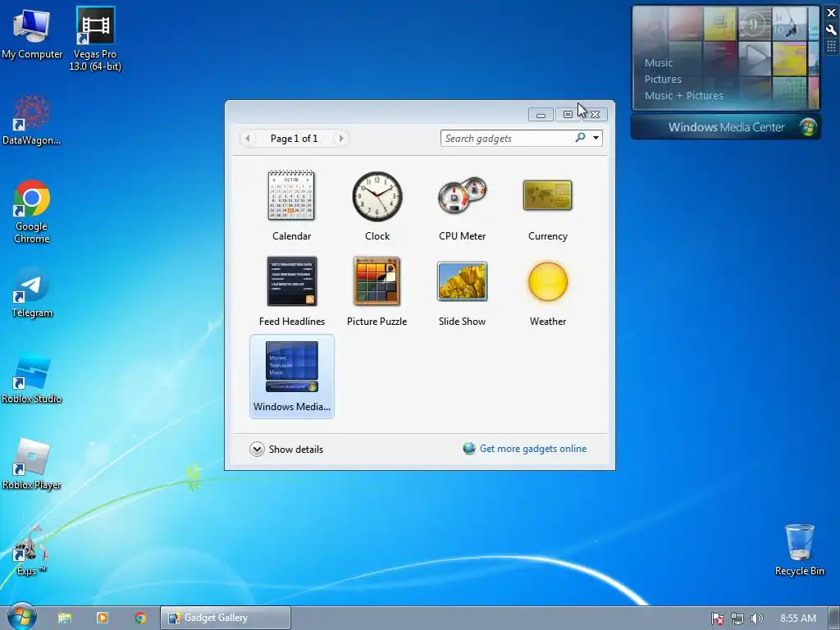Click Gadget Gallery taskbar button
The image size is (840, 630).
coord(226,619)
